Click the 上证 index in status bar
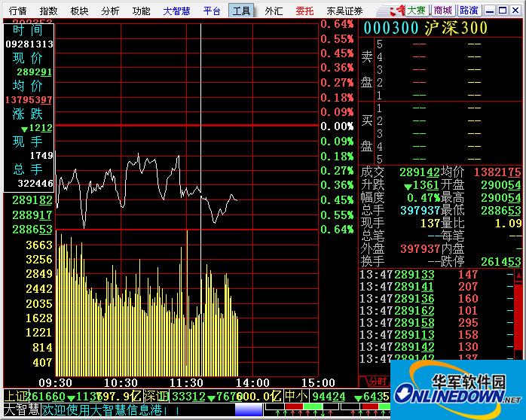 point(14,396)
